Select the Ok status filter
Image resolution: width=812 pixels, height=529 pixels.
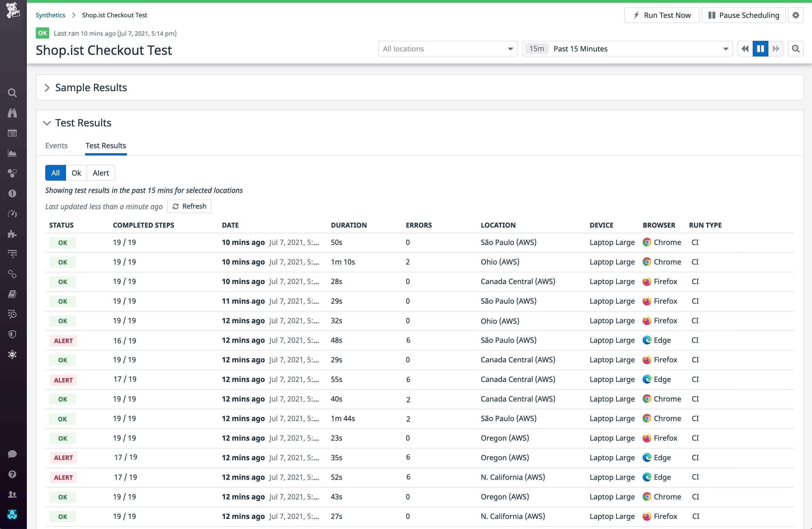click(76, 173)
